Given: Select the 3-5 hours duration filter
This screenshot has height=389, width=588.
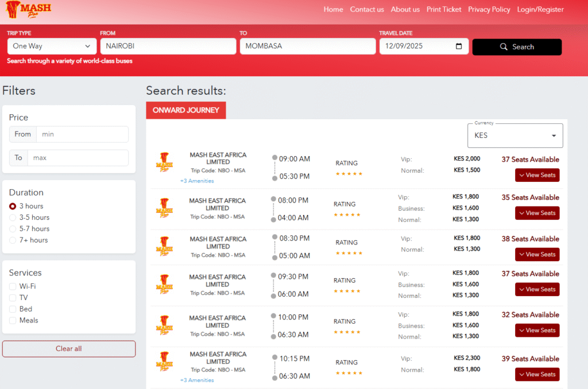Looking at the screenshot, I should (x=13, y=217).
